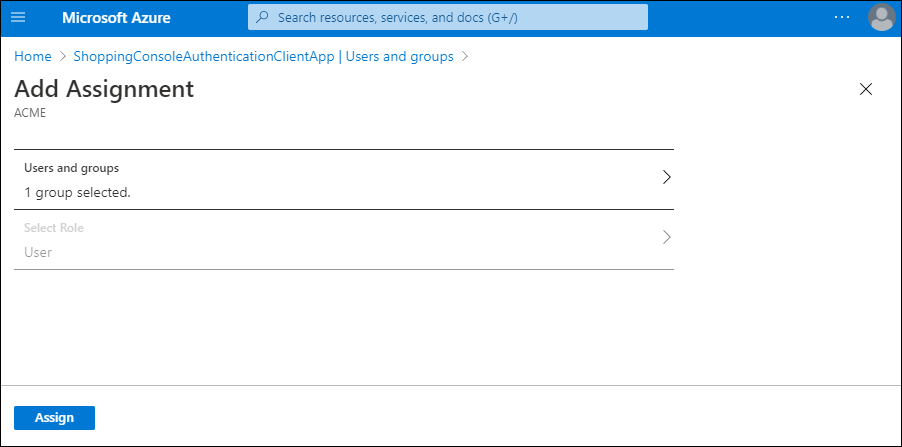Select the Users and groups row label

pos(65,168)
